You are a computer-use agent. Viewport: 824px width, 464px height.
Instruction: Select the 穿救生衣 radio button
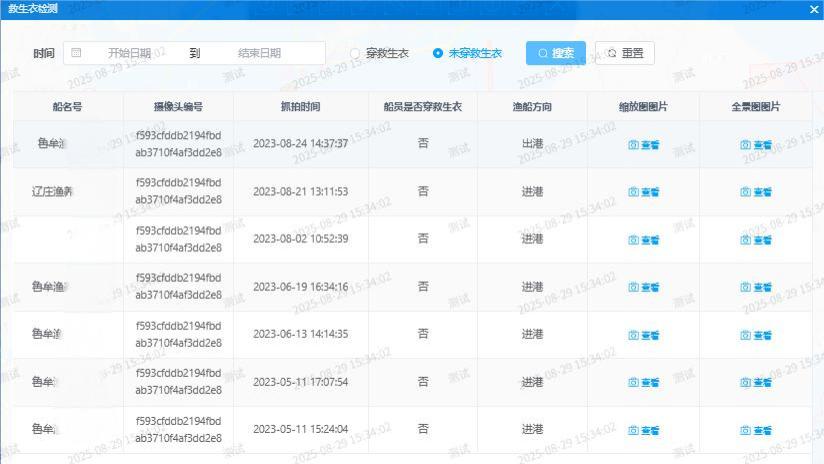point(355,53)
